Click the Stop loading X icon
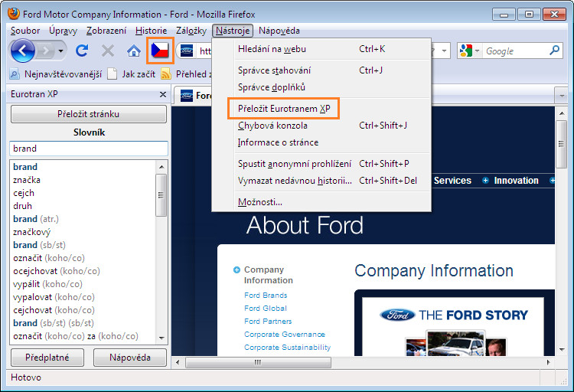The height and width of the screenshot is (392, 574). click(x=108, y=51)
